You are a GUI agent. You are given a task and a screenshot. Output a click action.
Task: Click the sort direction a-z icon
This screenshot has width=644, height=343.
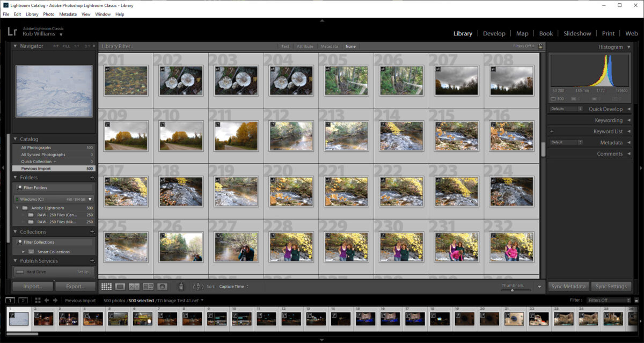[x=198, y=287]
